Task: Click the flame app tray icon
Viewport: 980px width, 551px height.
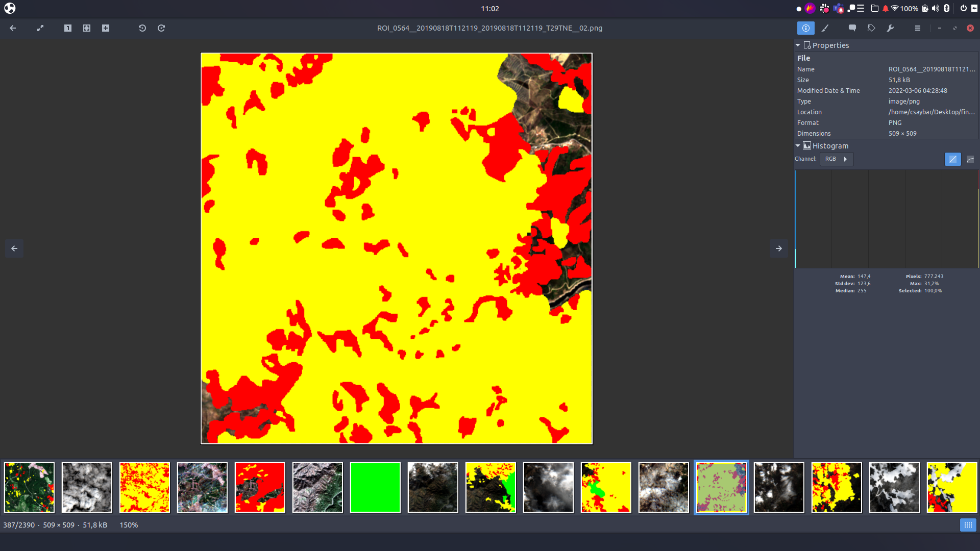Action: pos(810,8)
